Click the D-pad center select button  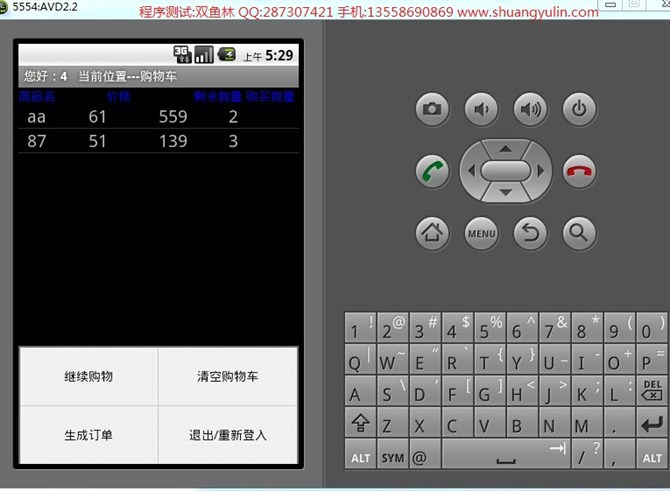point(506,171)
